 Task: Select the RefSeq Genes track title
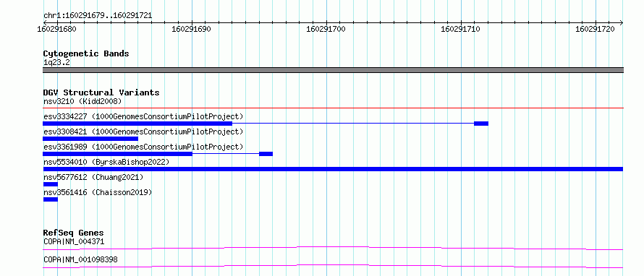[74, 233]
